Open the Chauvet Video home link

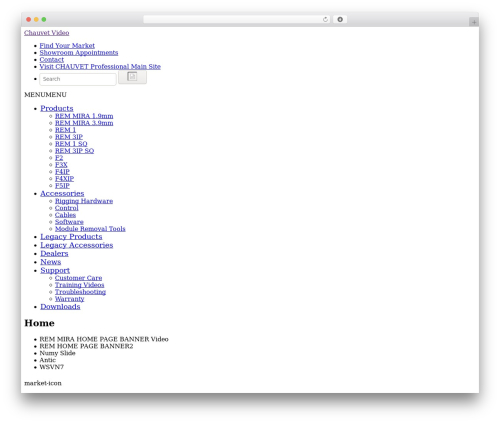(x=47, y=33)
